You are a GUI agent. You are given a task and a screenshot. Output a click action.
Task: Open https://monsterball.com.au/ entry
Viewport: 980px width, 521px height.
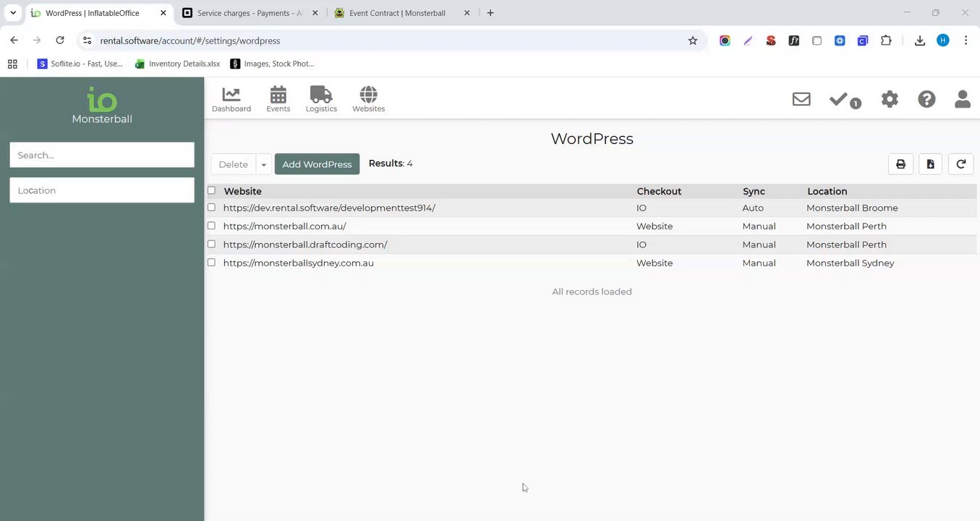(x=285, y=226)
